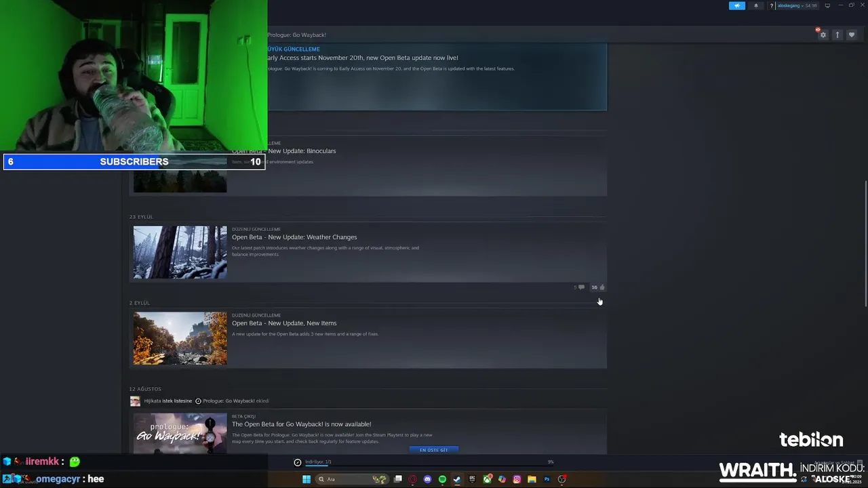Open Weather Changes snowy forest thumbnail

[x=180, y=252]
